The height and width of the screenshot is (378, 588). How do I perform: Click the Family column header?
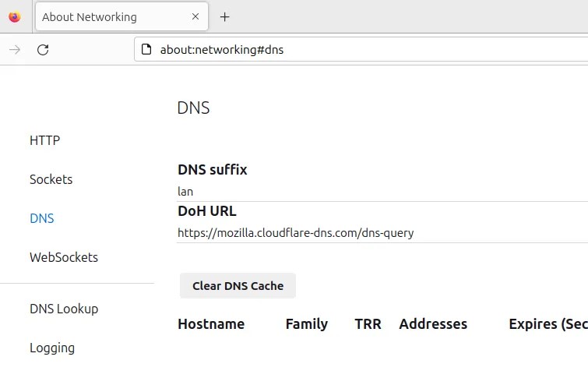coord(307,324)
